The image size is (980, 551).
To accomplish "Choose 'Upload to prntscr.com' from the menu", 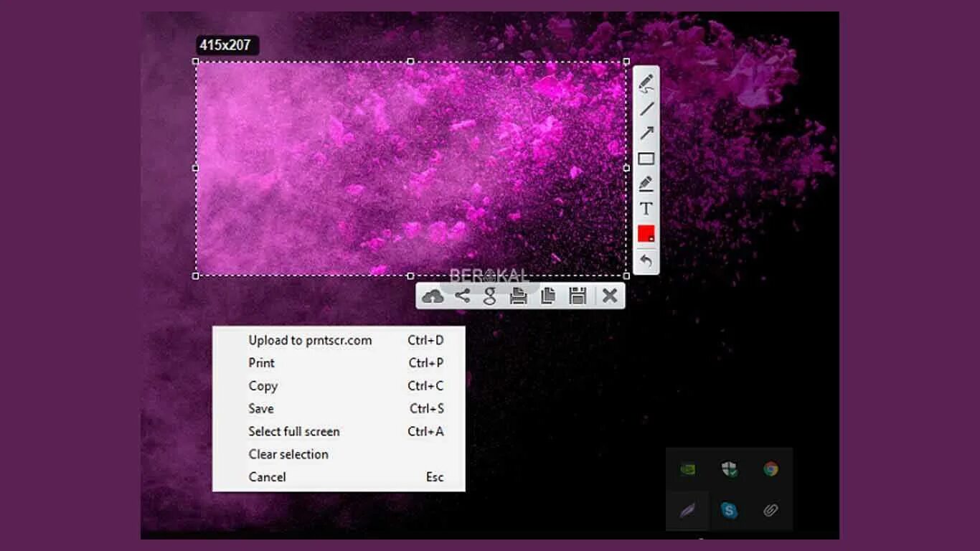I will click(x=310, y=340).
